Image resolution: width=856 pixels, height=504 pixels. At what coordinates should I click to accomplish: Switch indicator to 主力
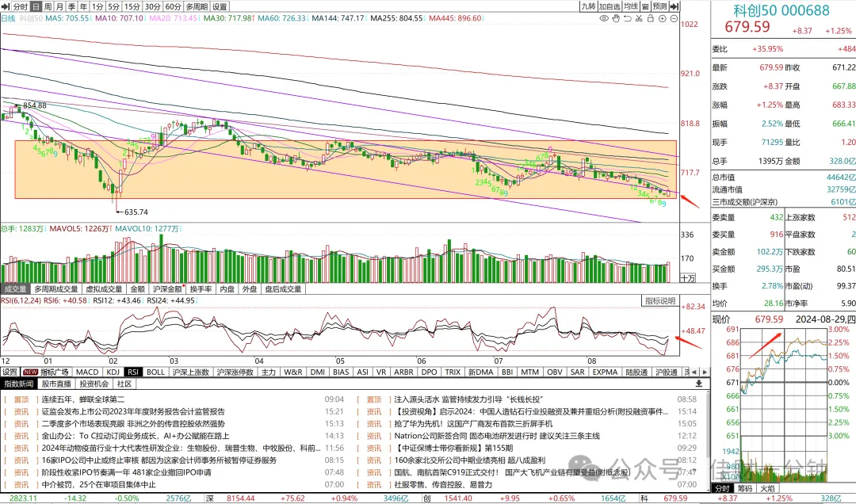(269, 372)
